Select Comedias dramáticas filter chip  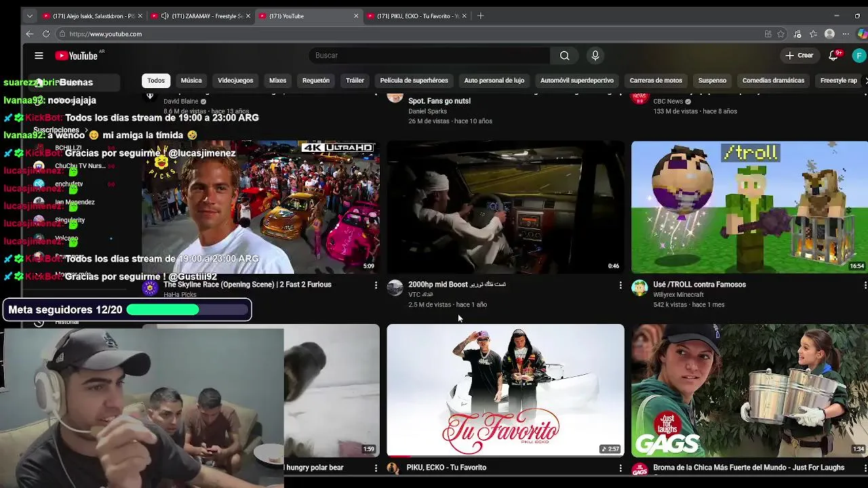[x=773, y=81]
